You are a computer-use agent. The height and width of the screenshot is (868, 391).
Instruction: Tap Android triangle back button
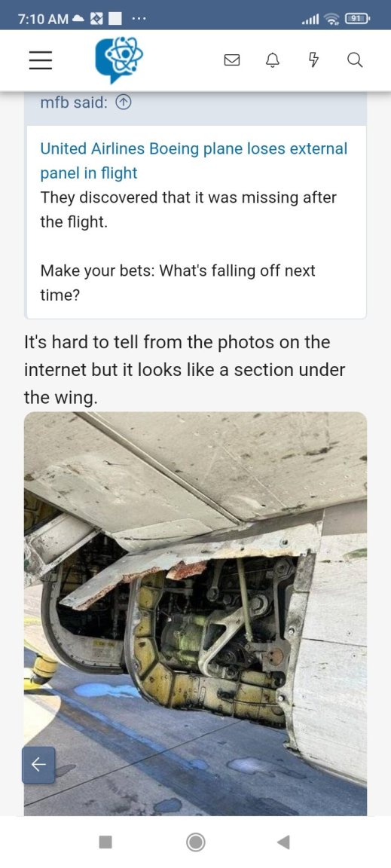click(283, 842)
